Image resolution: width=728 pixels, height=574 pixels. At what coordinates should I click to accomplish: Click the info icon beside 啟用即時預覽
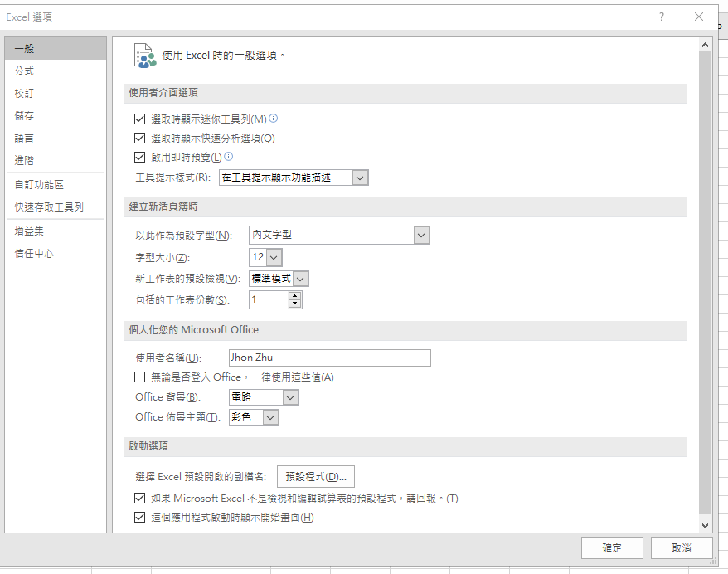[228, 157]
